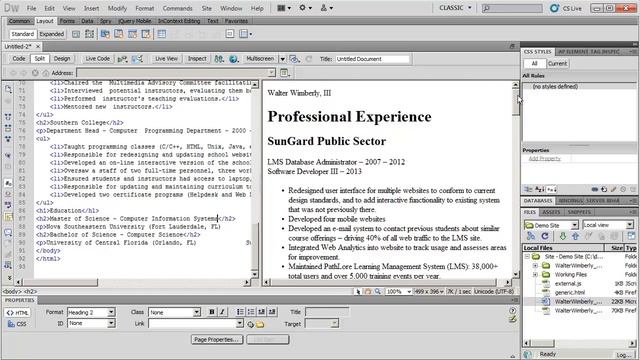Switch Properties to HTML mode
The image size is (640, 360).
click(18, 313)
